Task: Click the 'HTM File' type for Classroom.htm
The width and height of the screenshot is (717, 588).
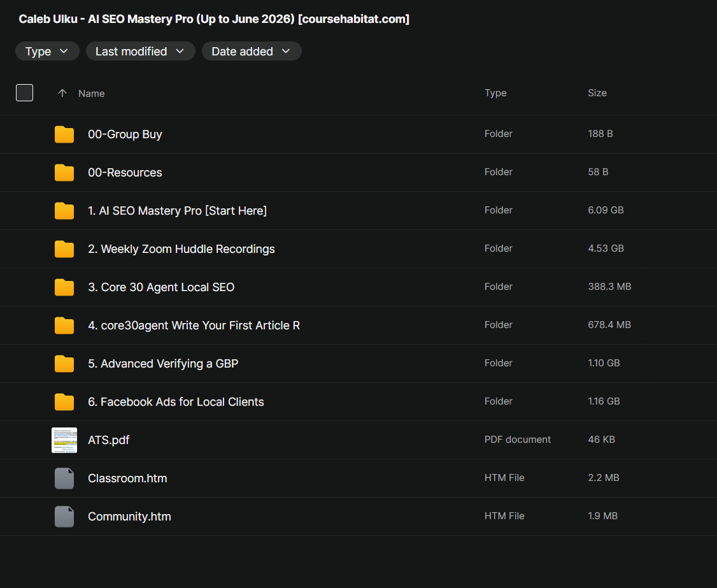Action: [x=504, y=478]
